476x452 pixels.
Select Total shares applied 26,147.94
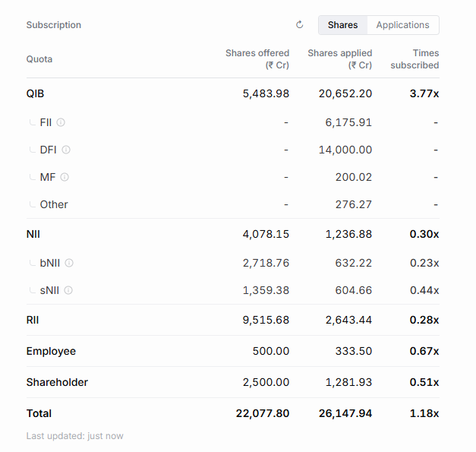tap(345, 413)
